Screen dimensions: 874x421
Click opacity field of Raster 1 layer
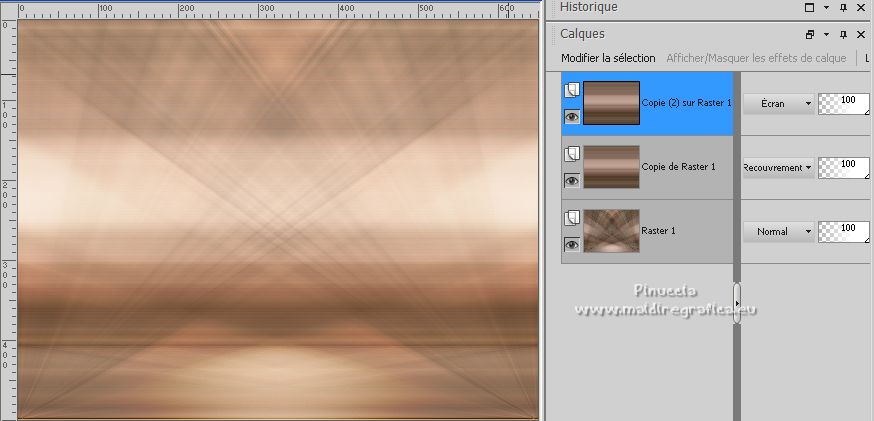pos(843,231)
